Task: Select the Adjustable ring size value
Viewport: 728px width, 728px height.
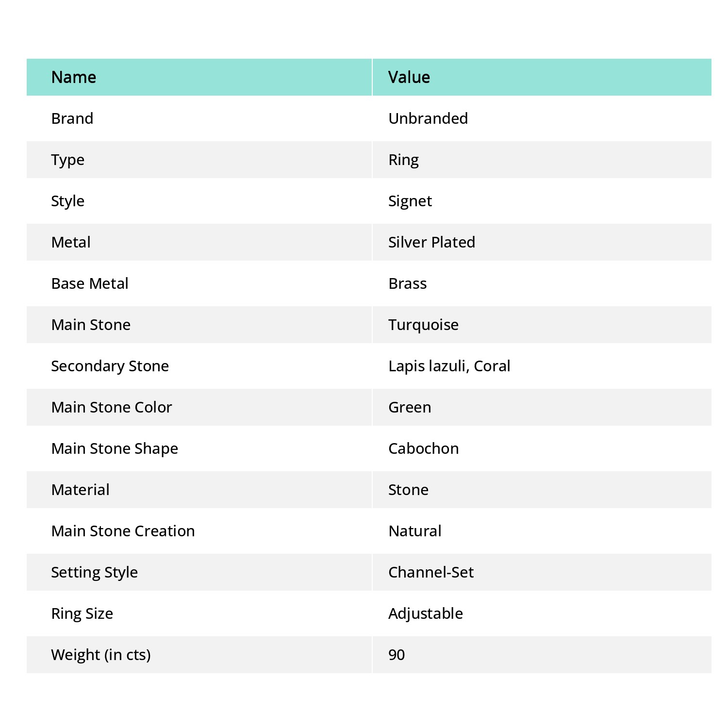Action: [426, 613]
